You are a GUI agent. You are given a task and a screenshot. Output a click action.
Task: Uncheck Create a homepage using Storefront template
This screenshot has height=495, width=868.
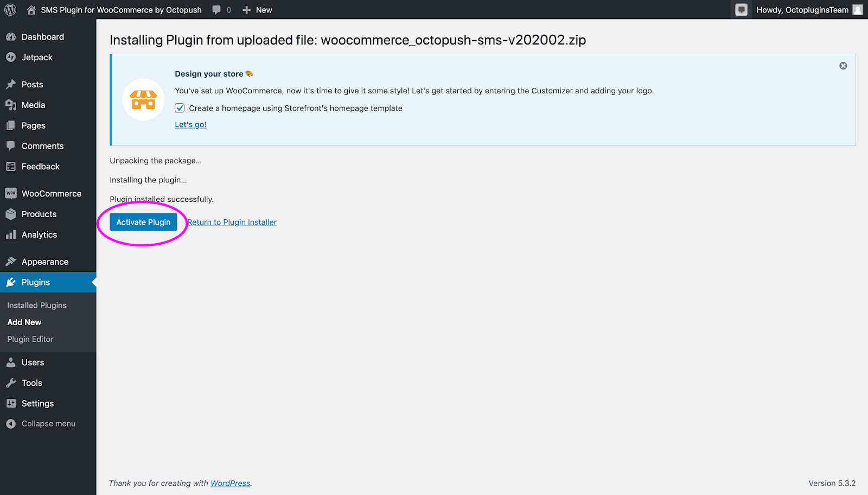point(180,108)
